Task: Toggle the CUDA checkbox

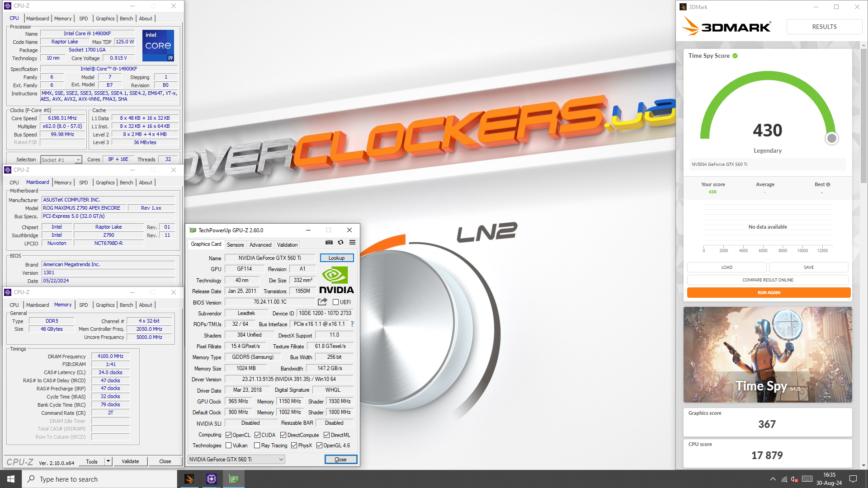Action: (x=257, y=435)
